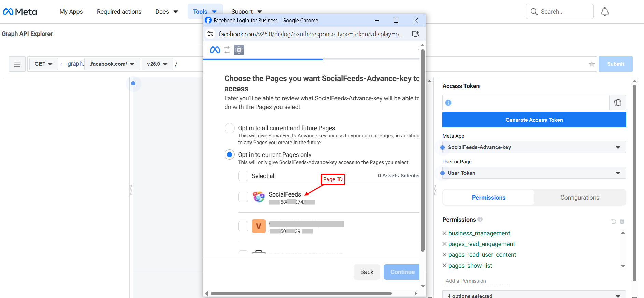Click the Meta logo in header
The image size is (644, 298).
point(20,12)
